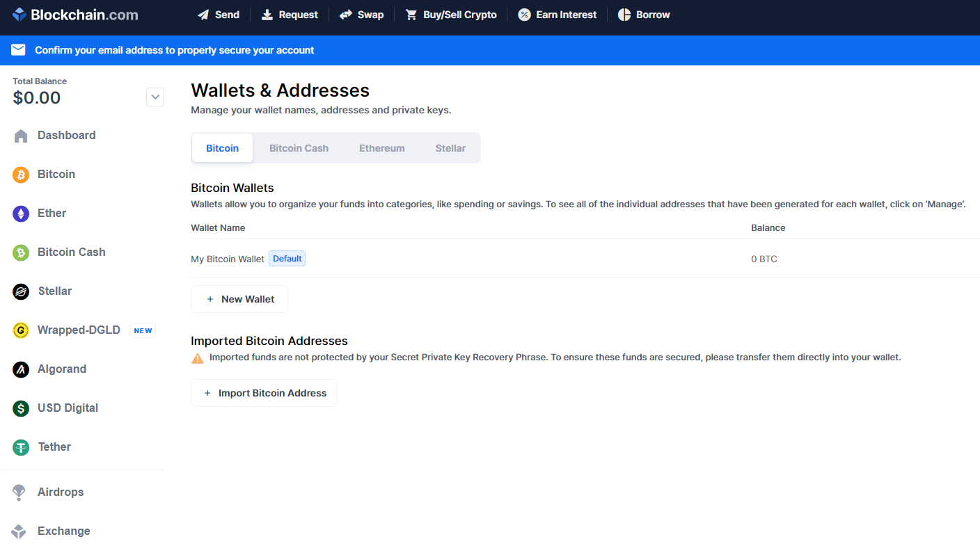Image resolution: width=980 pixels, height=546 pixels.
Task: Open Request from the top menu
Action: click(290, 15)
